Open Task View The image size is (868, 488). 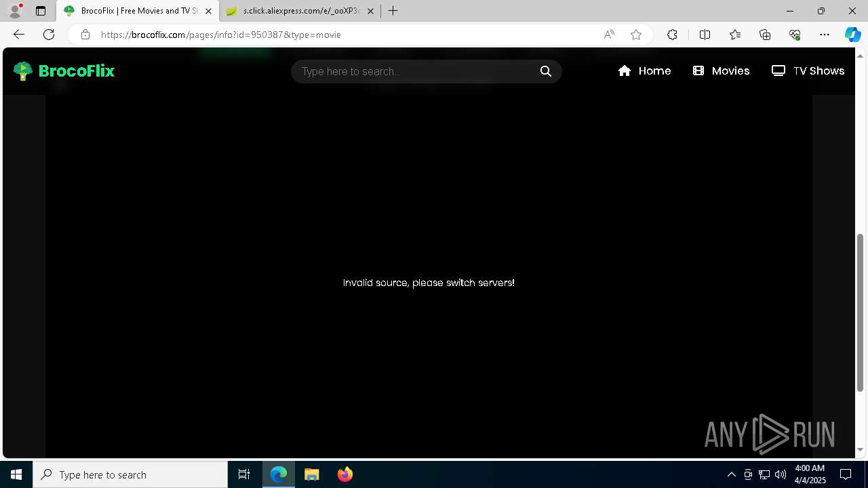pos(244,474)
